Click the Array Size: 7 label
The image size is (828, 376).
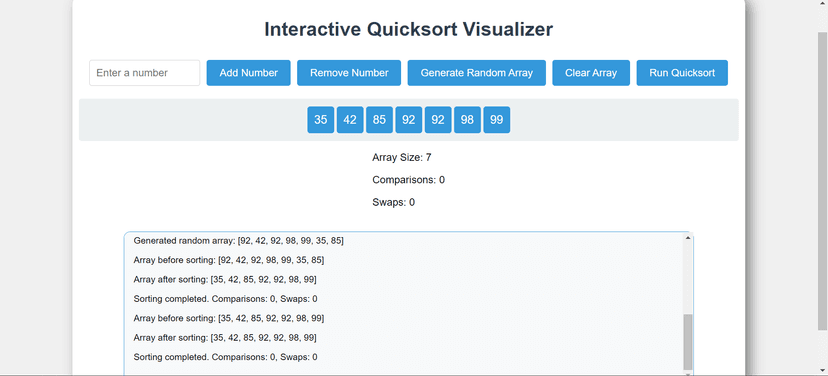[x=402, y=157]
